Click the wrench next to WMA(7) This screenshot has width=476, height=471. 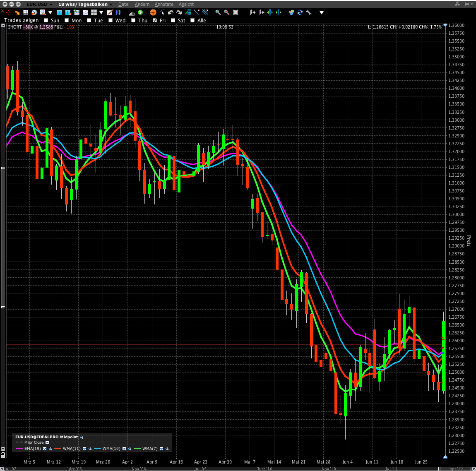coord(167,449)
